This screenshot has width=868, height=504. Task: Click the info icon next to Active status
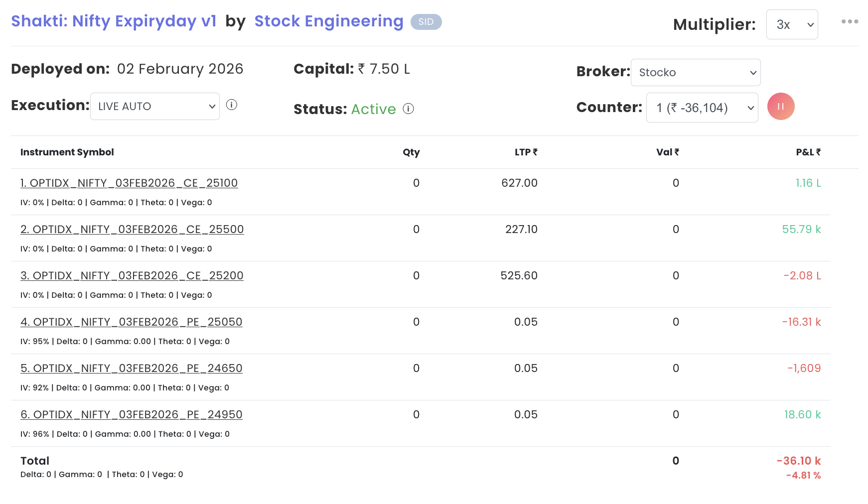pos(408,109)
